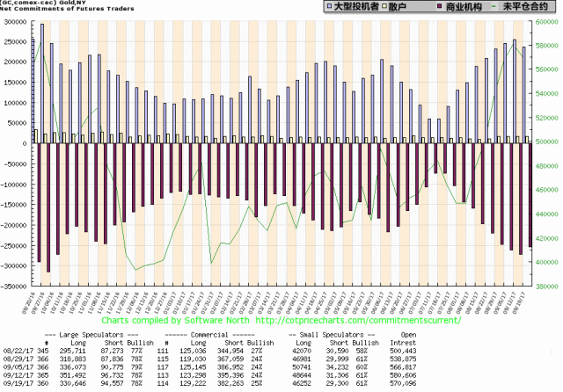Click the 380000 right axis label
The image size is (563, 392).
tap(547, 287)
